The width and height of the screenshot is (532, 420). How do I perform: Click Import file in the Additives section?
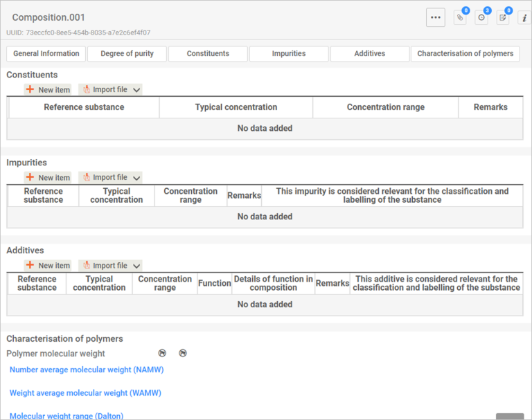click(x=105, y=266)
